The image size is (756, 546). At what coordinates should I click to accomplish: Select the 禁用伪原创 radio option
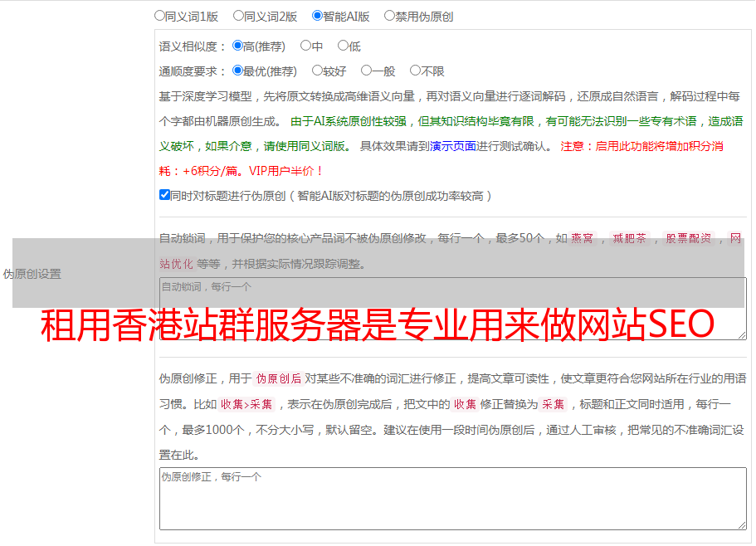click(x=389, y=16)
